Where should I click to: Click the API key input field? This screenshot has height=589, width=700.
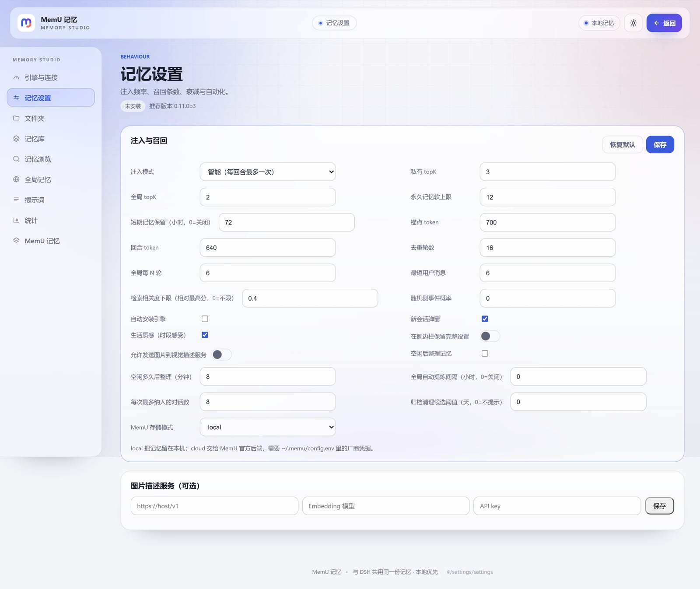pos(557,506)
